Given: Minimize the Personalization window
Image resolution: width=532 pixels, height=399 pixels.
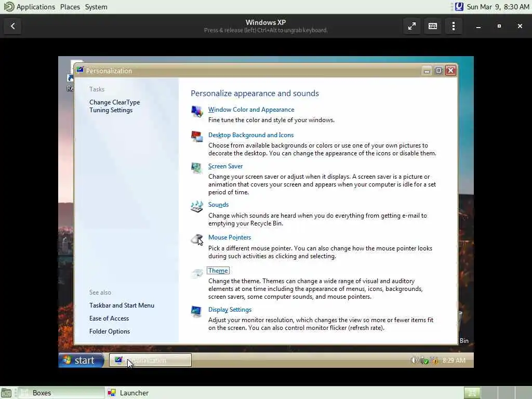Looking at the screenshot, I should click(x=427, y=71).
